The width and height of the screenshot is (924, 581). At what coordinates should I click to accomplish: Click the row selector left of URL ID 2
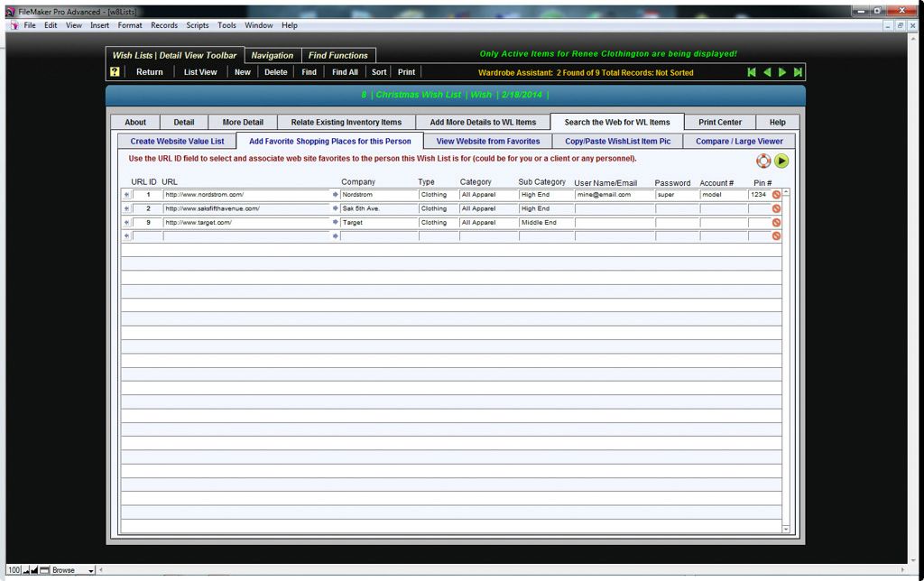point(126,208)
